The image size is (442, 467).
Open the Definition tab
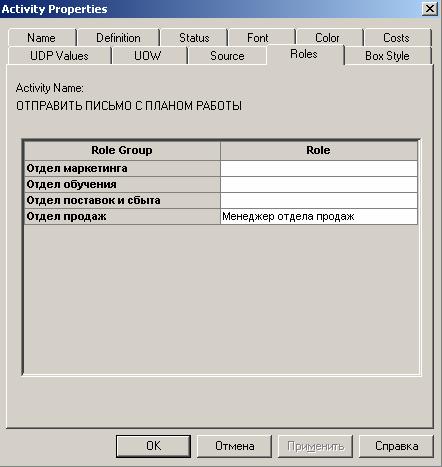click(118, 38)
